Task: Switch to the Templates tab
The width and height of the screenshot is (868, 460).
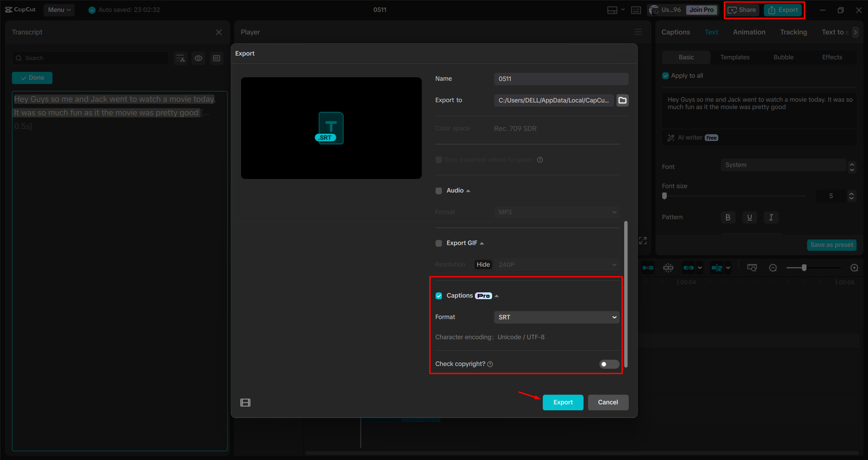Action: coord(735,57)
